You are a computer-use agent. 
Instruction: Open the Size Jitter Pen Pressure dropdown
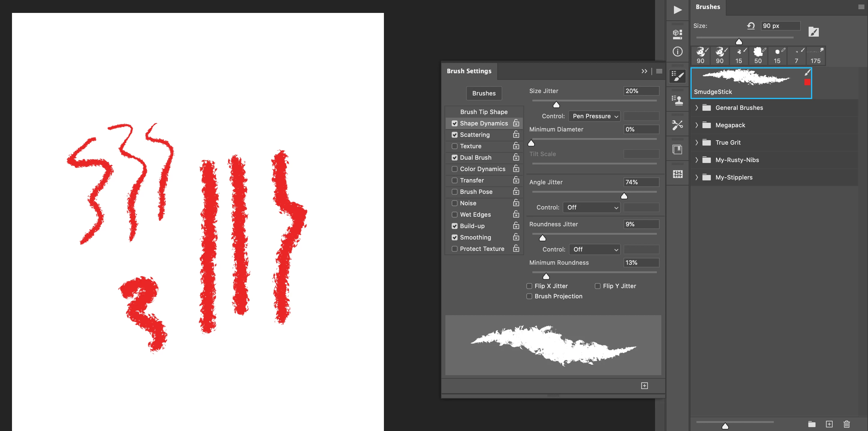pos(594,116)
